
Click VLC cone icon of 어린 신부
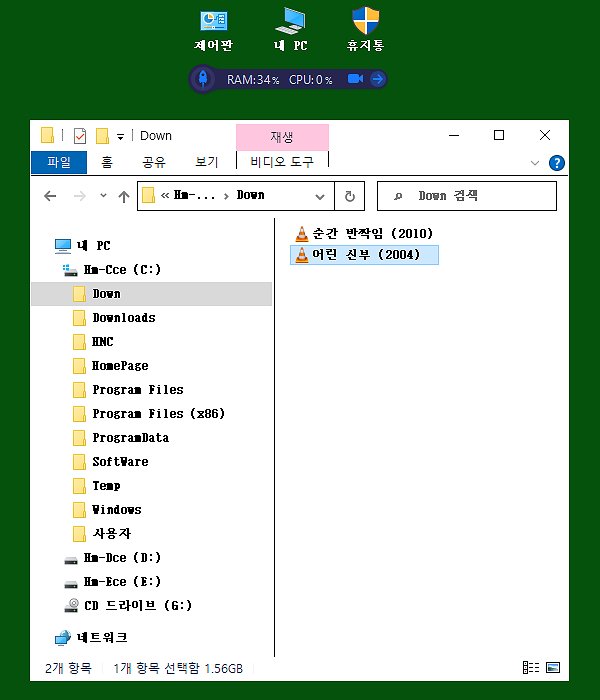(x=302, y=255)
